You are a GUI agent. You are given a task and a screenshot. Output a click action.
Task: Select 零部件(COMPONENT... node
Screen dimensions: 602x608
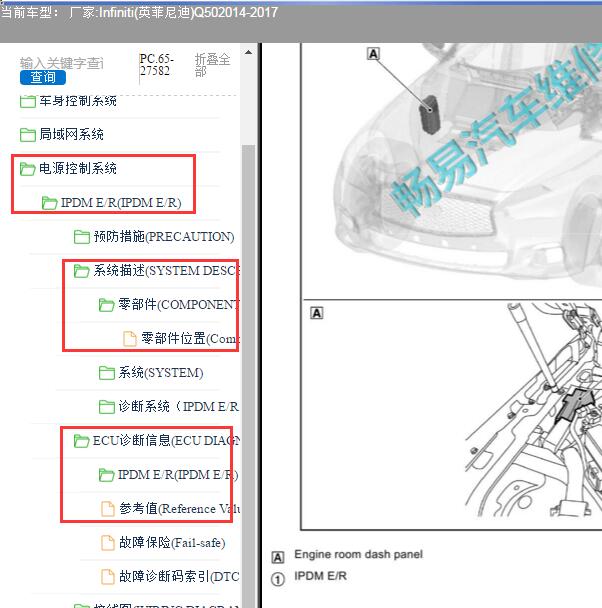click(x=179, y=304)
